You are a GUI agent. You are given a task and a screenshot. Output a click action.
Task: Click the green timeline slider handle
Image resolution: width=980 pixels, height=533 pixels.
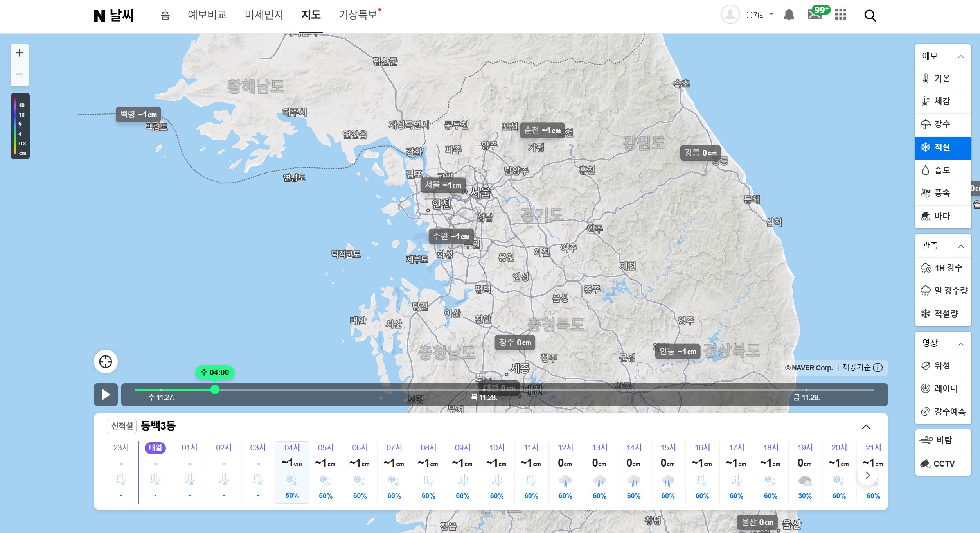(x=215, y=389)
